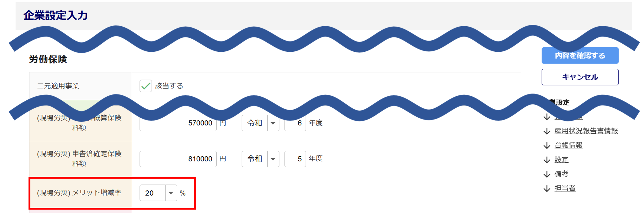The width and height of the screenshot is (644, 213).
Task: Click the キャンセル button
Action: (580, 77)
